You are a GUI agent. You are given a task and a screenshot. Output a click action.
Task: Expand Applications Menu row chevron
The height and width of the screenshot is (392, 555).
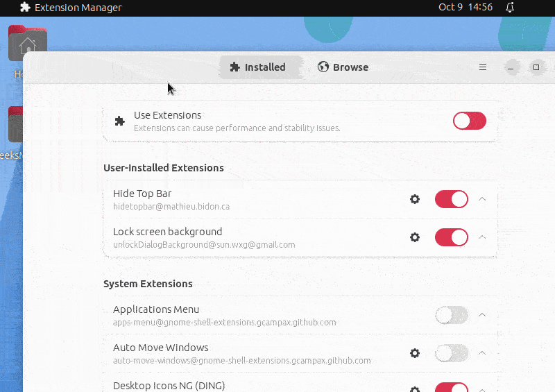point(482,315)
